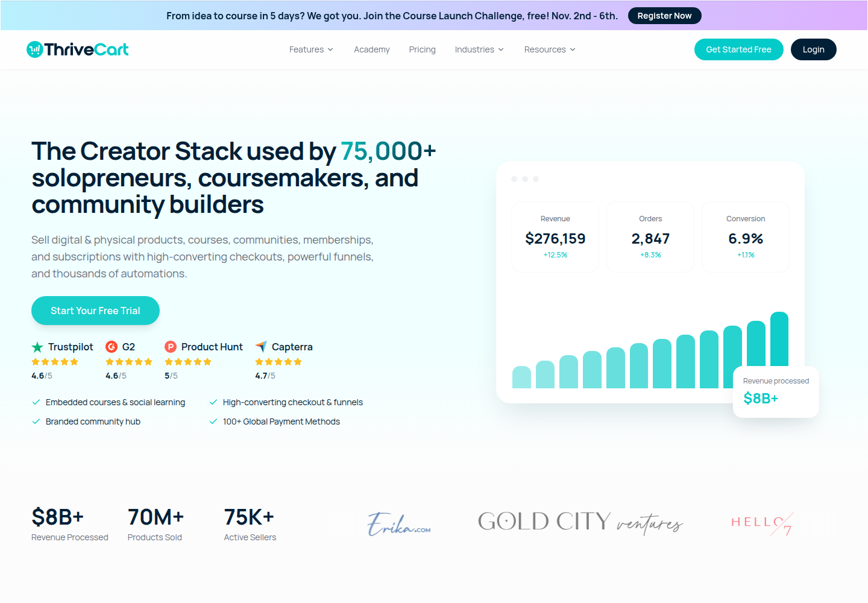This screenshot has height=603, width=868.
Task: Click the $8B+ Revenue Processed statistic
Action: coord(70,525)
